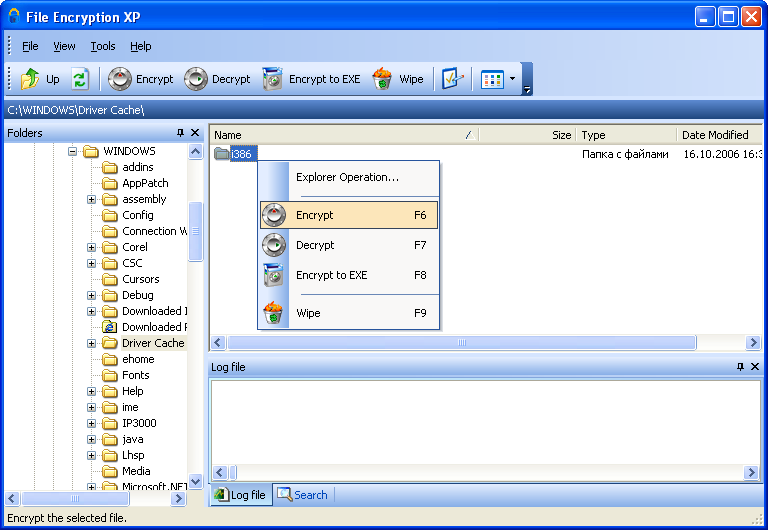
Task: Choose Decrypt F7 in context menu
Action: click(x=349, y=245)
